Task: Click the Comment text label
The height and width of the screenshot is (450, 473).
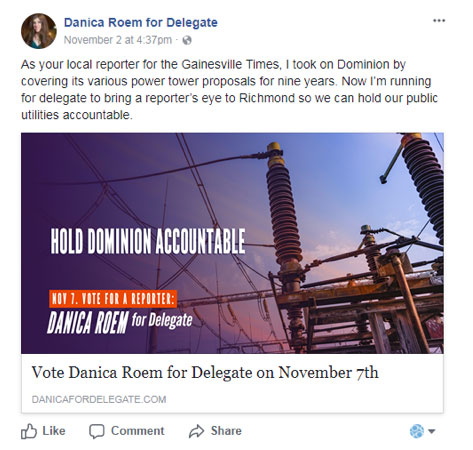Action: click(137, 431)
